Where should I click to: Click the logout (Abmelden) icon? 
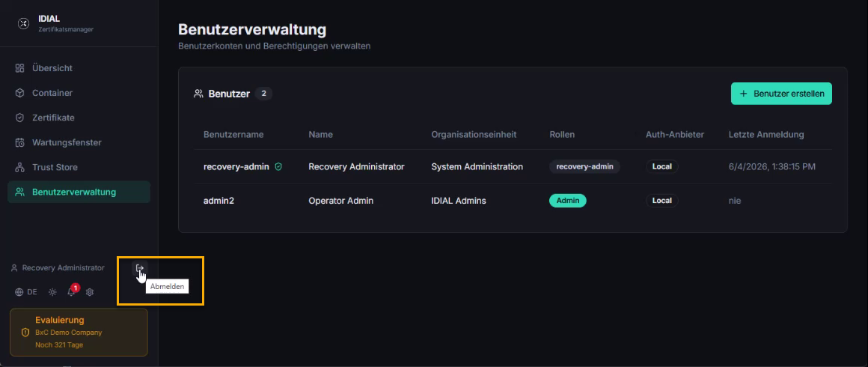[x=139, y=268]
